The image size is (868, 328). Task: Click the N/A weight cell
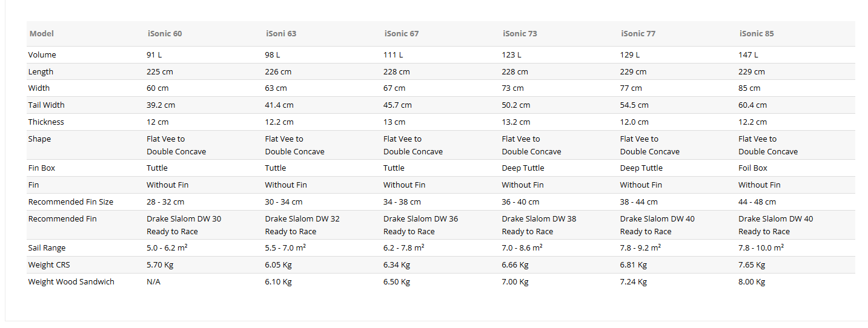click(153, 282)
